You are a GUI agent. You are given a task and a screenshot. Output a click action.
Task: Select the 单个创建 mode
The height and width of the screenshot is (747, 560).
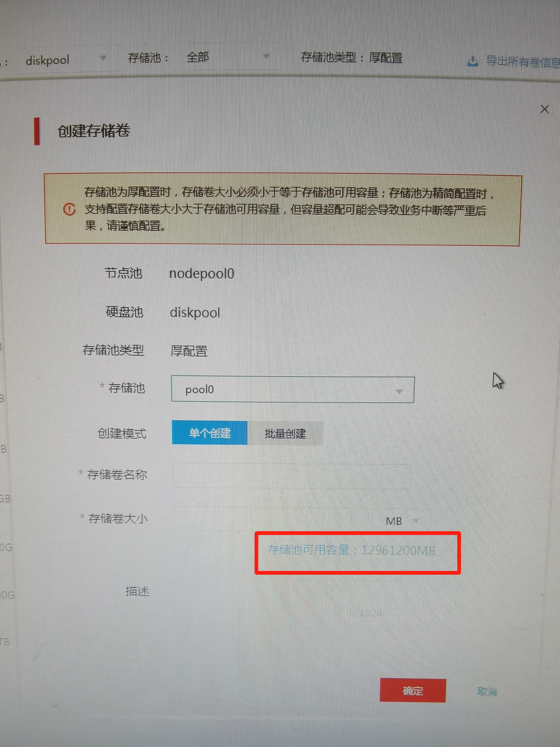pyautogui.click(x=209, y=433)
